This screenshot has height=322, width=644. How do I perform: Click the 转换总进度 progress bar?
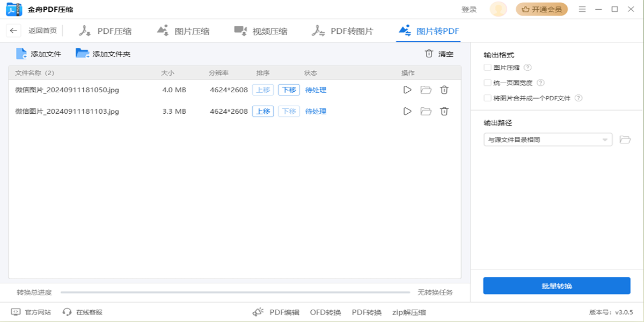(235, 292)
